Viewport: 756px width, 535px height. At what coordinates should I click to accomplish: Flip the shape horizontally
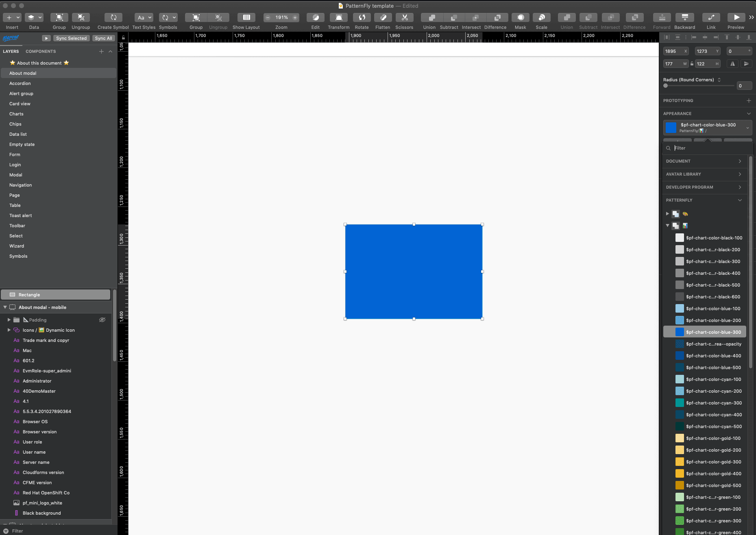pyautogui.click(x=732, y=64)
